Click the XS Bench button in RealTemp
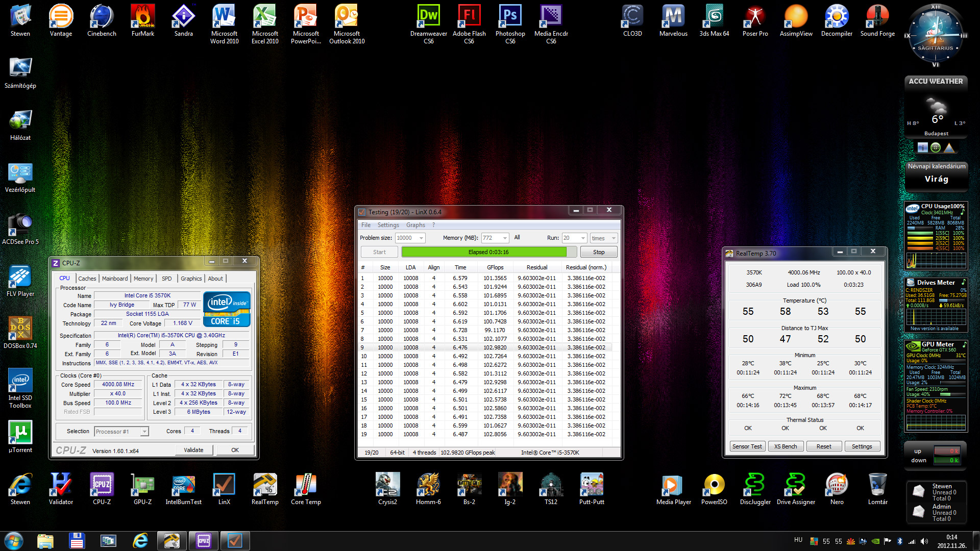 pyautogui.click(x=785, y=446)
